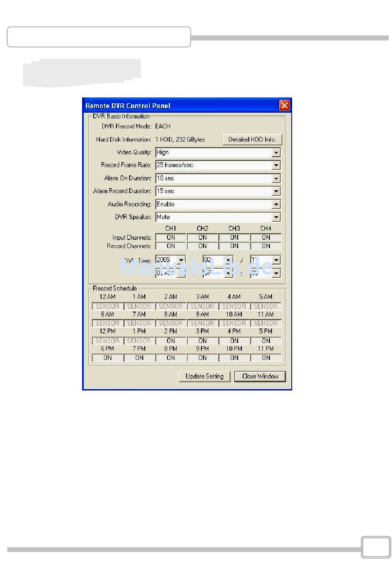Toggle the 10 AM schedule slot
The image size is (392, 577).
(234, 323)
